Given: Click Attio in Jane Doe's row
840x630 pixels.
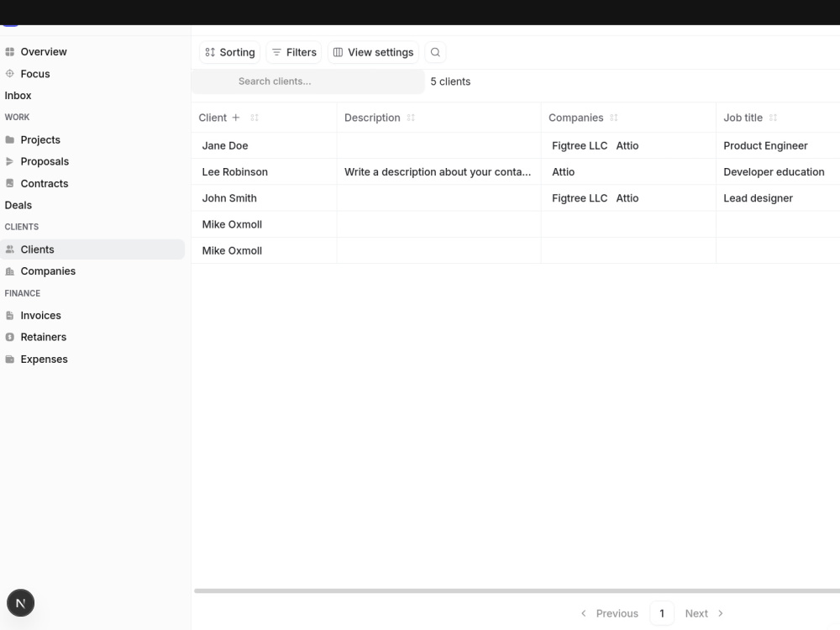Looking at the screenshot, I should (x=627, y=145).
